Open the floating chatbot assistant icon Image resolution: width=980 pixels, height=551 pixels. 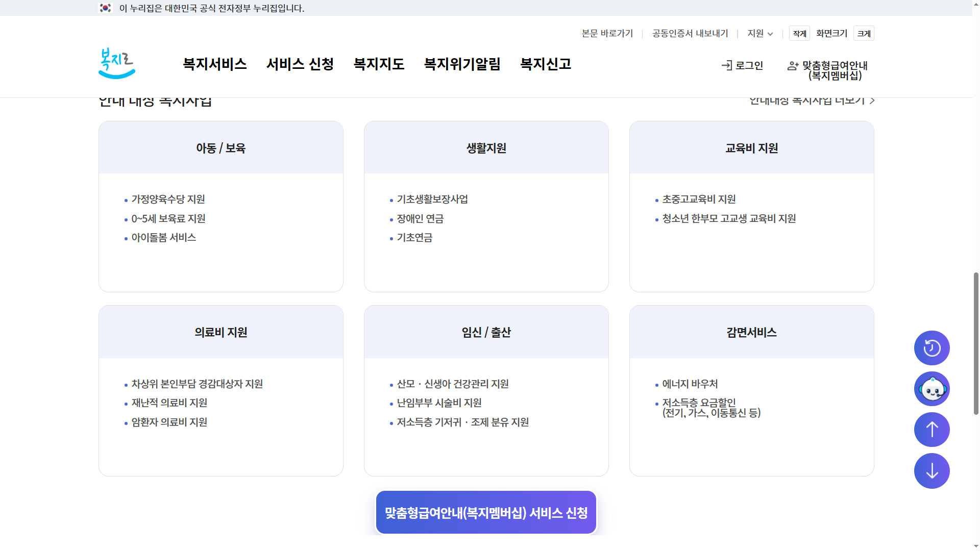932,388
